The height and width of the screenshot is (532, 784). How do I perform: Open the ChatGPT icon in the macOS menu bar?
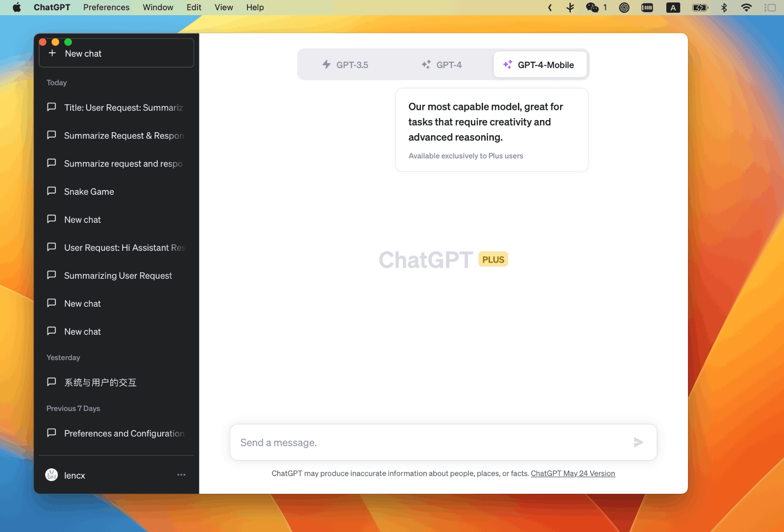(x=624, y=7)
